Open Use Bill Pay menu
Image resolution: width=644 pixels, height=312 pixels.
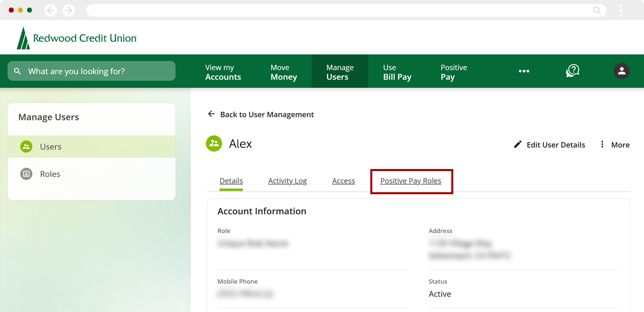[x=397, y=72]
